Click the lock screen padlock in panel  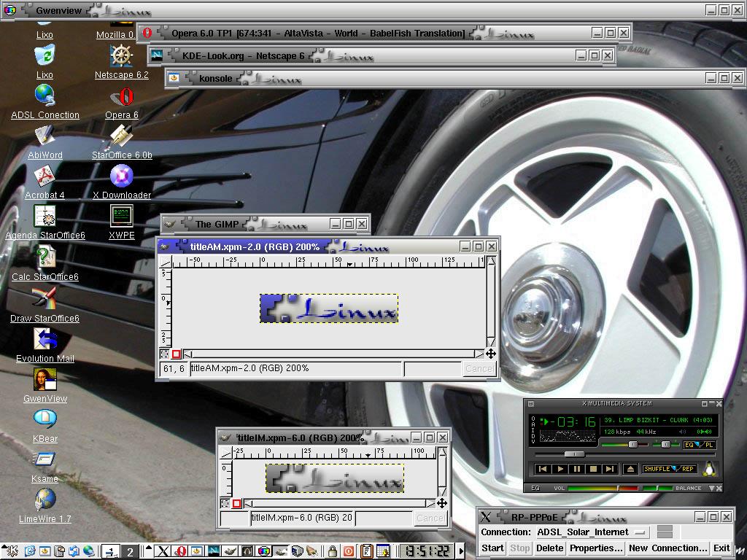point(333,551)
